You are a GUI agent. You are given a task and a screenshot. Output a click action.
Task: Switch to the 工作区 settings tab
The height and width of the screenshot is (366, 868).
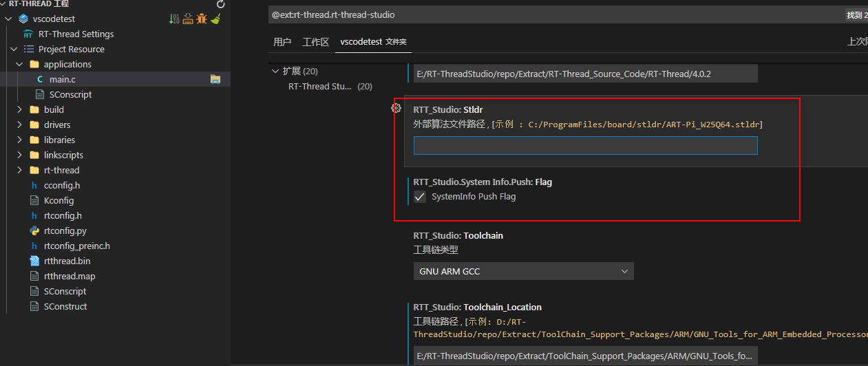point(316,42)
